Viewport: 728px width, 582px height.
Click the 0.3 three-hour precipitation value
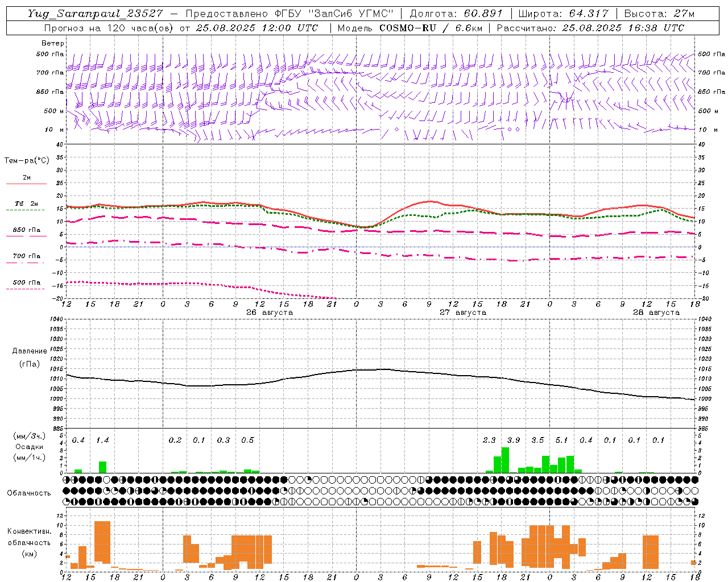224,440
